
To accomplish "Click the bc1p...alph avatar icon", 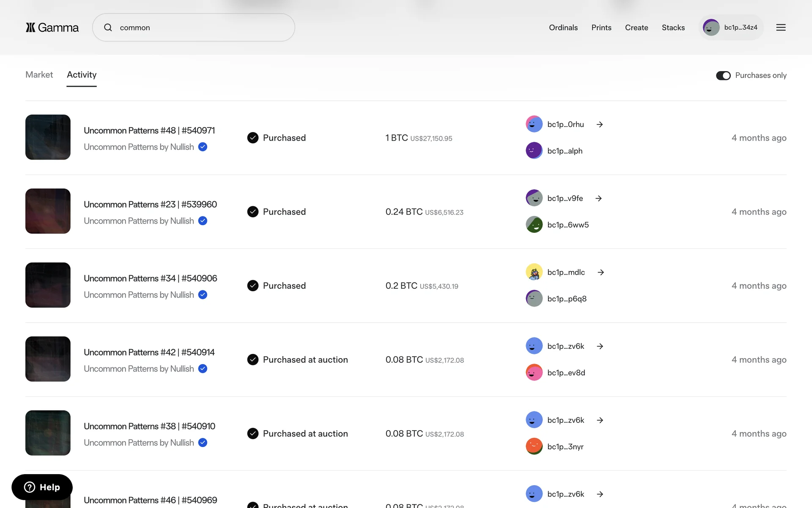I will [x=534, y=151].
